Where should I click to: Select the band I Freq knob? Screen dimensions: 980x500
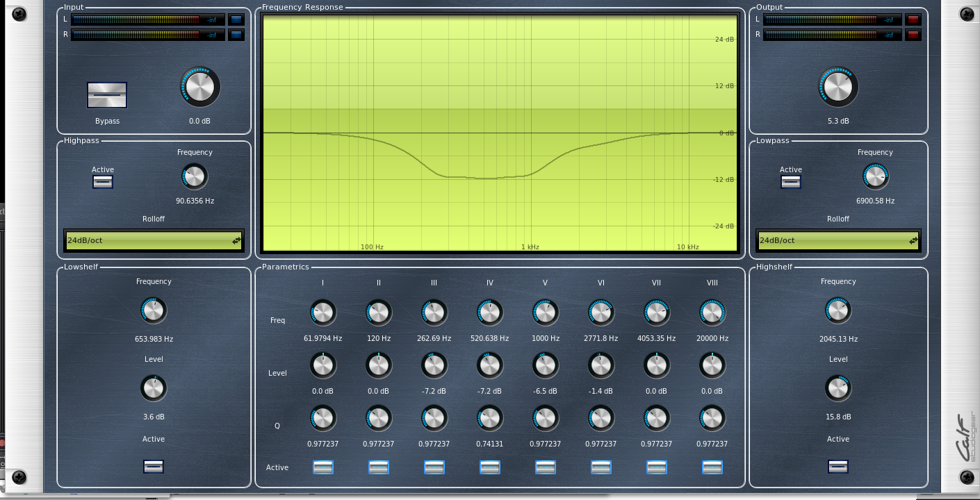click(323, 313)
